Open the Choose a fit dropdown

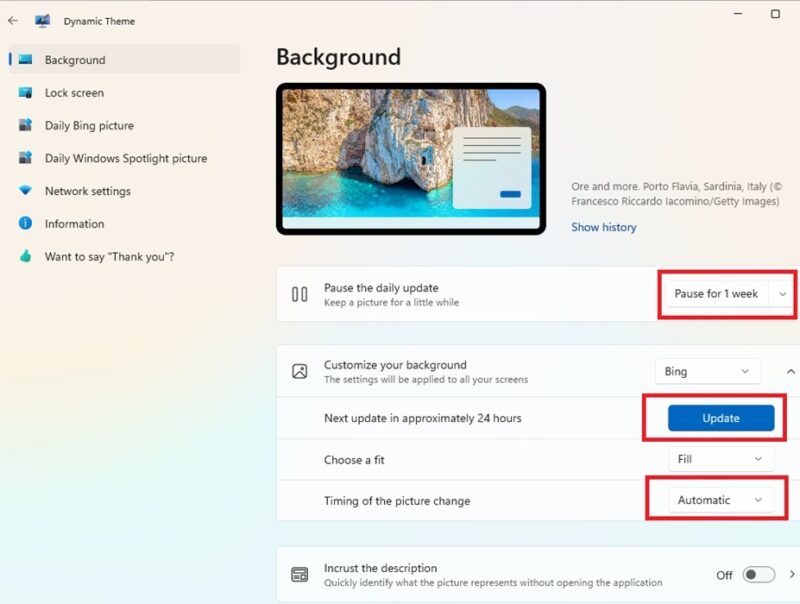[720, 459]
